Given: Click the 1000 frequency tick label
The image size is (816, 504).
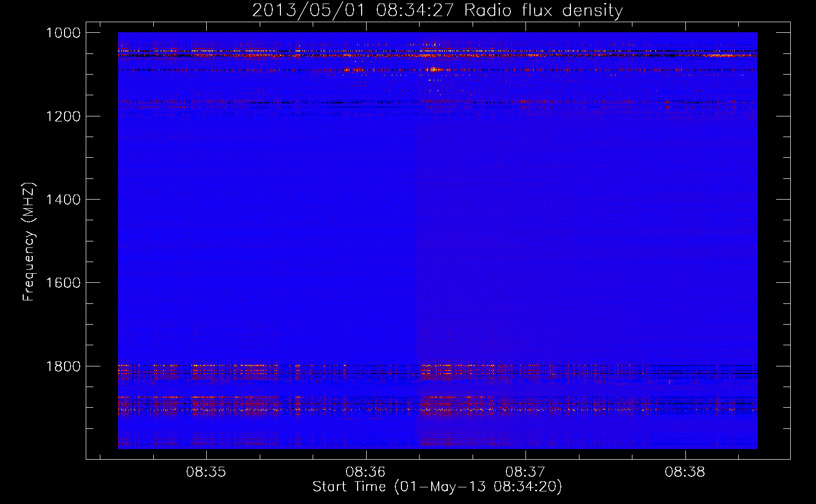Looking at the screenshot, I should pyautogui.click(x=63, y=33).
